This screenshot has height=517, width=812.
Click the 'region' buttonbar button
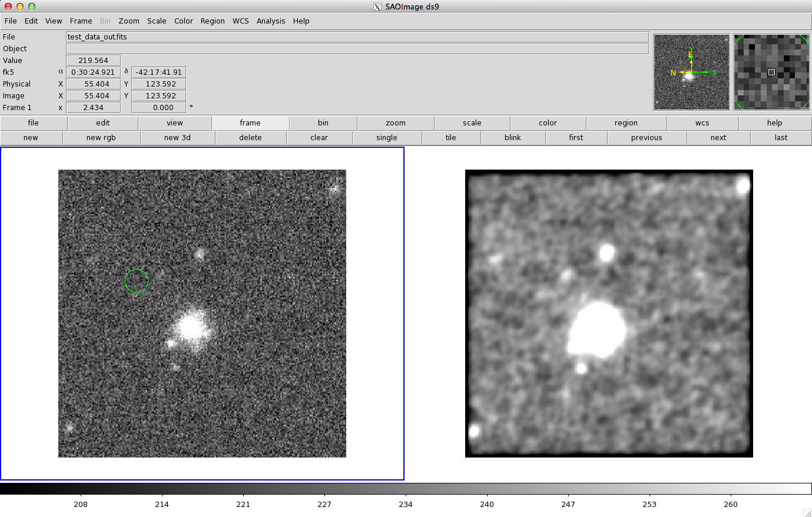tap(626, 123)
